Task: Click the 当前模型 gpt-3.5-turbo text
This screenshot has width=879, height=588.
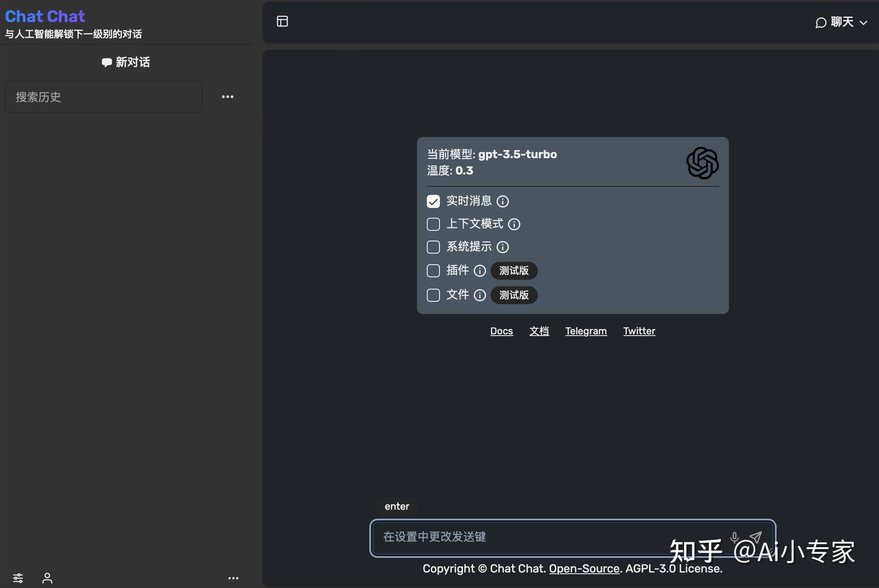Action: (x=492, y=154)
